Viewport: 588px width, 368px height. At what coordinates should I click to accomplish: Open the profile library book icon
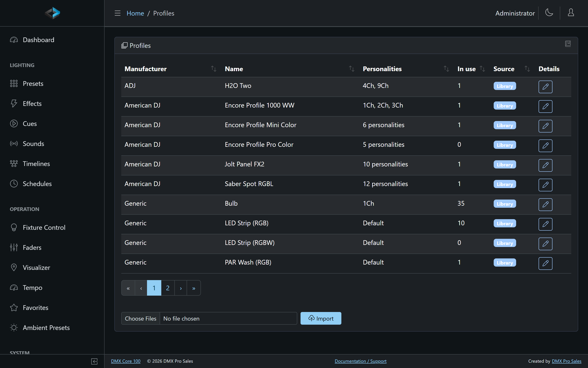pyautogui.click(x=568, y=44)
